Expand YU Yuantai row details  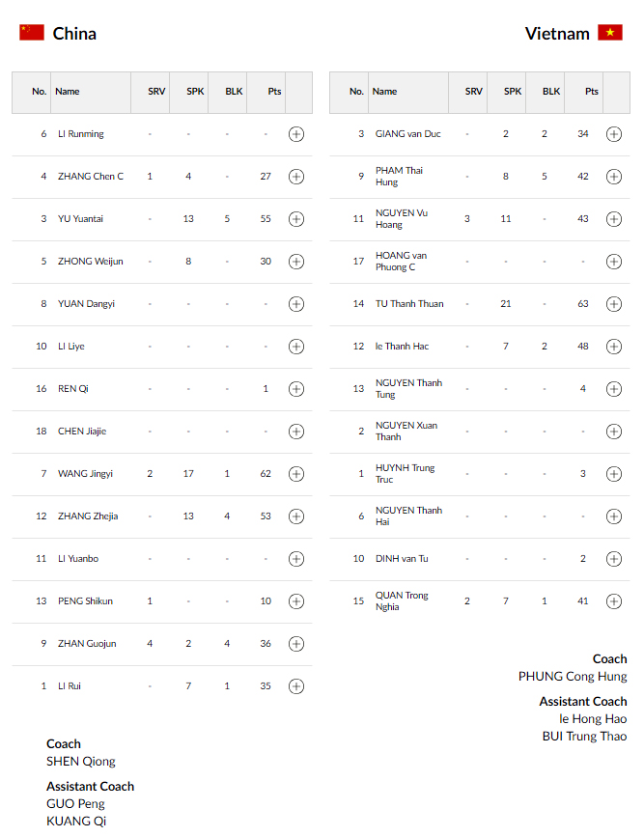(296, 219)
